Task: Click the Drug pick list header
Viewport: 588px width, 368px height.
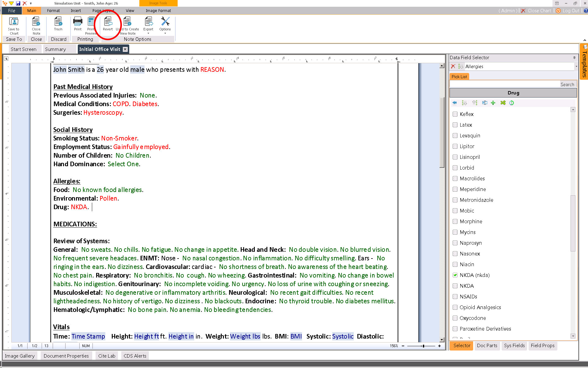Action: pos(513,93)
